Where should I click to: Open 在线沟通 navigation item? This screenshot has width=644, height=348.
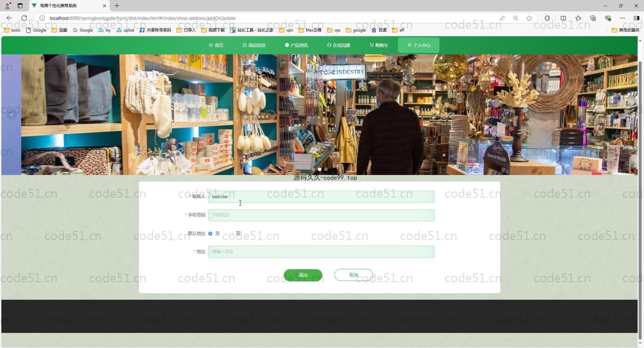338,45
